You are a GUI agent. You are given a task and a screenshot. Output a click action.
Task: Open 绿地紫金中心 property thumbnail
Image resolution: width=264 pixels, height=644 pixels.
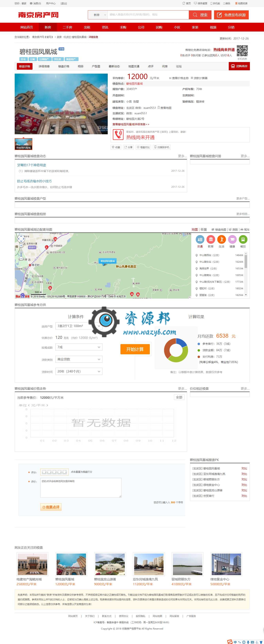pos(226,564)
